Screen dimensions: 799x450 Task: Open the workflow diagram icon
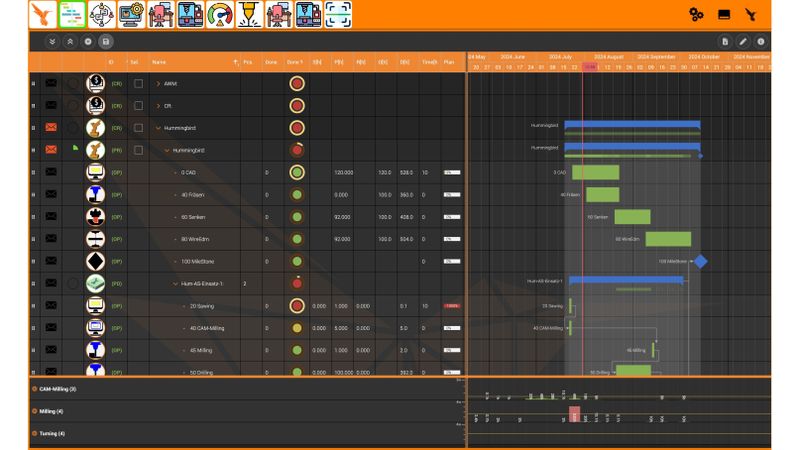tap(101, 14)
